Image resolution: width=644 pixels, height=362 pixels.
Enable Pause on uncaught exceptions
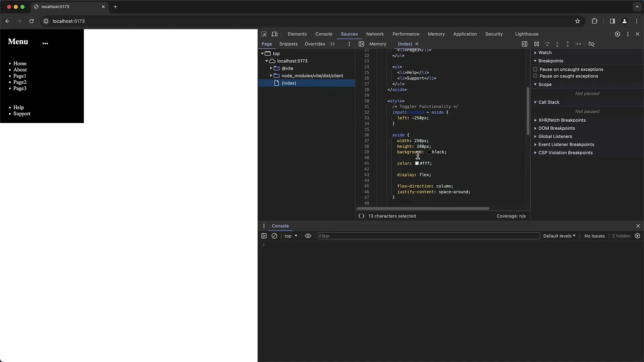click(x=535, y=69)
